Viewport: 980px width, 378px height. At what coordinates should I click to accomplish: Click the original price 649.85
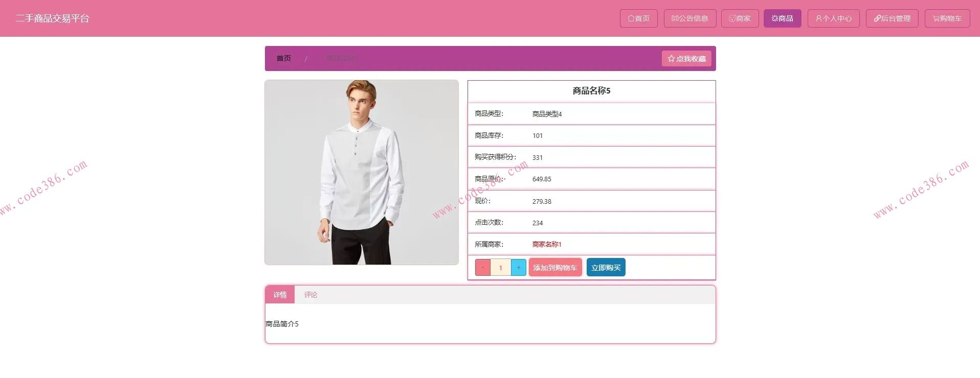coord(542,179)
